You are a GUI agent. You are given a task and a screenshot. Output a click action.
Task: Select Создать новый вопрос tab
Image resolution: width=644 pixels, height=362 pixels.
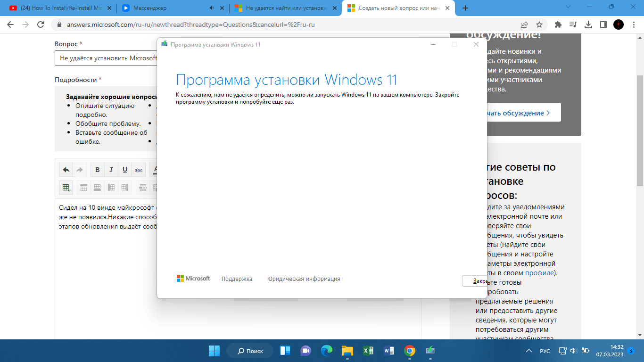click(x=398, y=8)
